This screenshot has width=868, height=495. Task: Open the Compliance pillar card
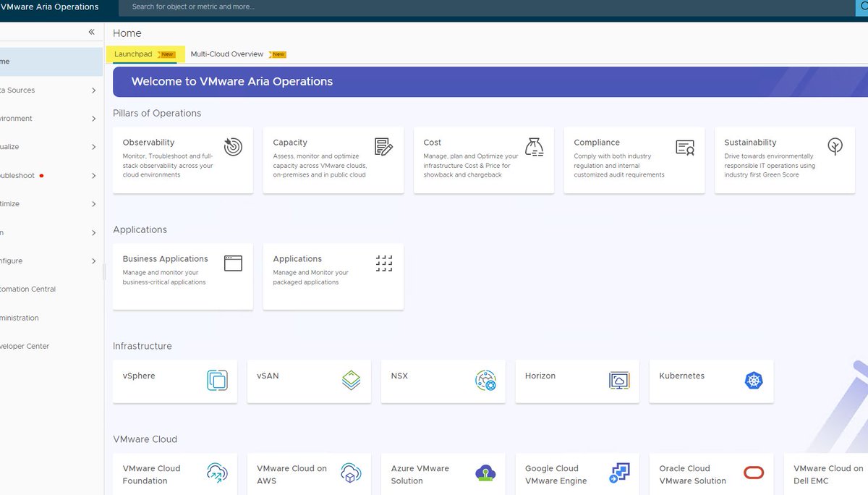click(634, 160)
